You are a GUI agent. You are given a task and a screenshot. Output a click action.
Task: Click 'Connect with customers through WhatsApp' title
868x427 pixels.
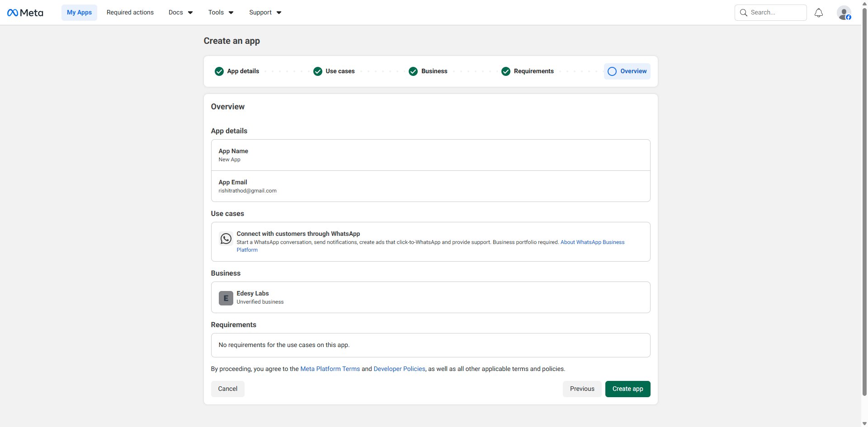(298, 234)
